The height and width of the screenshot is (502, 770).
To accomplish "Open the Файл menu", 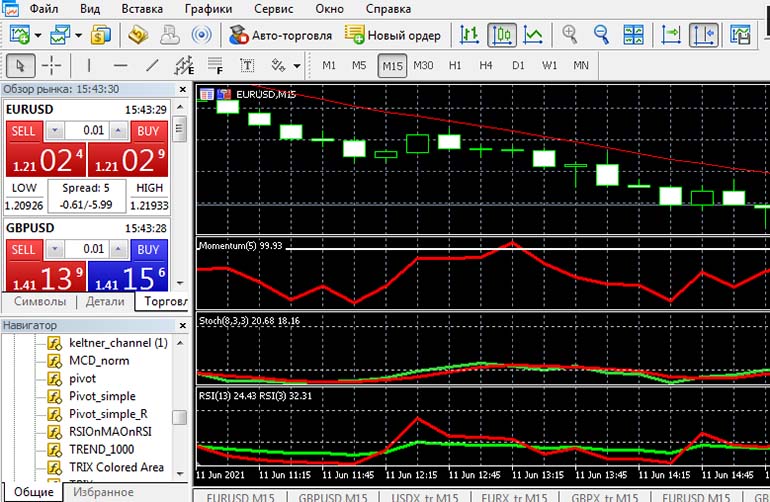I will pyautogui.click(x=44, y=9).
